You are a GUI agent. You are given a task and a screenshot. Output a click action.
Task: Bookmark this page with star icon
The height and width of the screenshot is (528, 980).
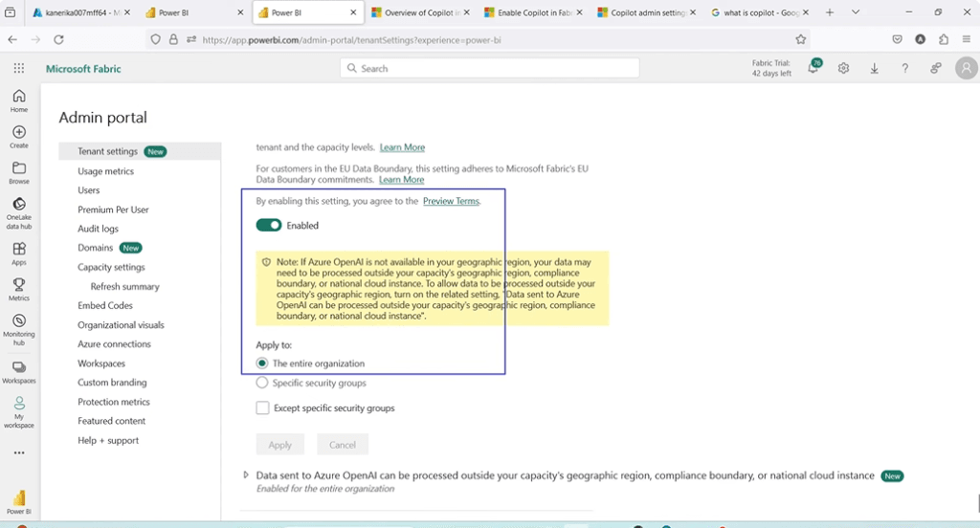click(x=801, y=39)
